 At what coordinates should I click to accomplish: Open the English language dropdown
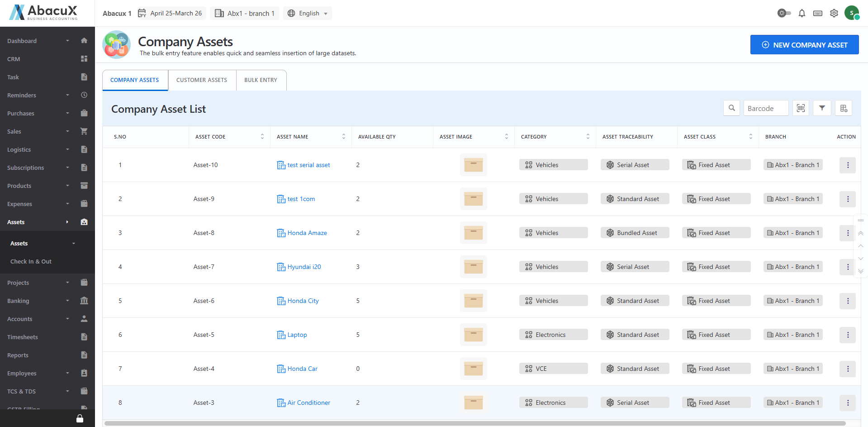point(308,13)
